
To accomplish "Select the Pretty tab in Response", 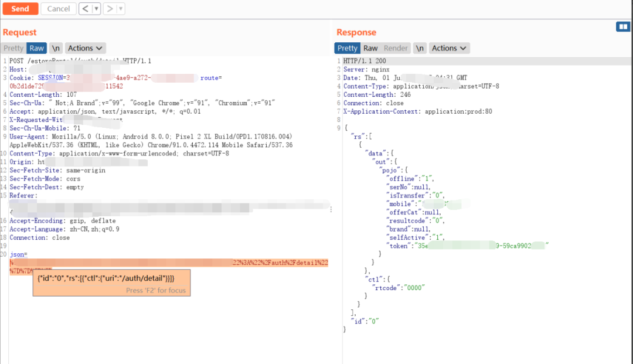I will tap(347, 48).
